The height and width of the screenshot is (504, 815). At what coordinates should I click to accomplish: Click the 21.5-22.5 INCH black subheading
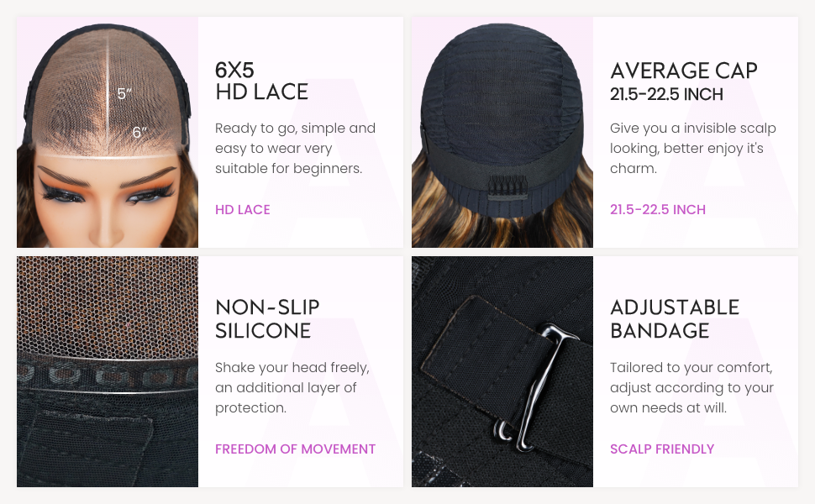tap(666, 95)
